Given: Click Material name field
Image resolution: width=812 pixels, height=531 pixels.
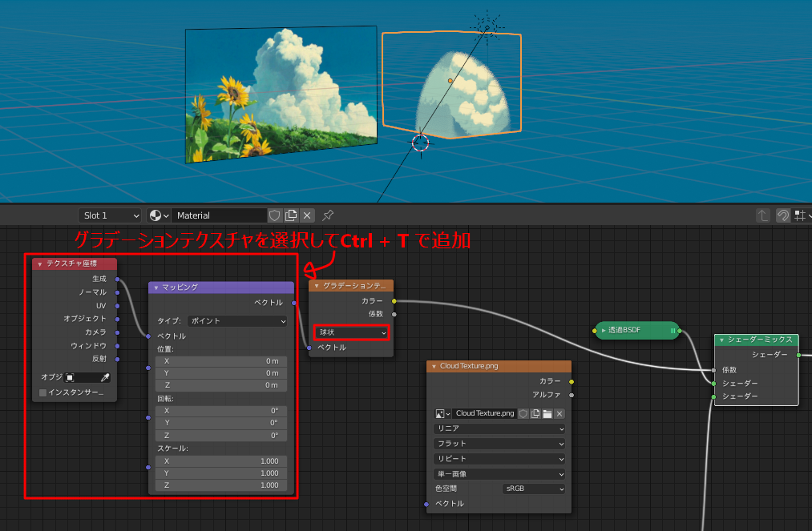Looking at the screenshot, I should click(x=219, y=215).
